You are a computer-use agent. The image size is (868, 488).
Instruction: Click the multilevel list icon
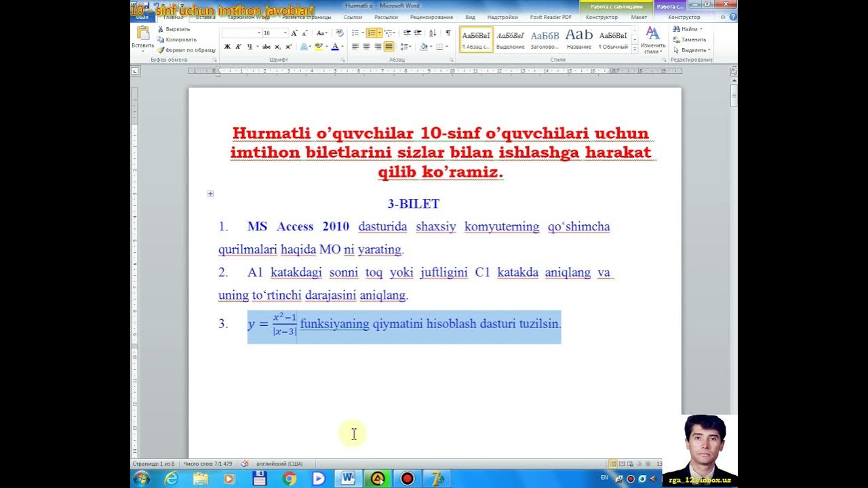pos(389,33)
